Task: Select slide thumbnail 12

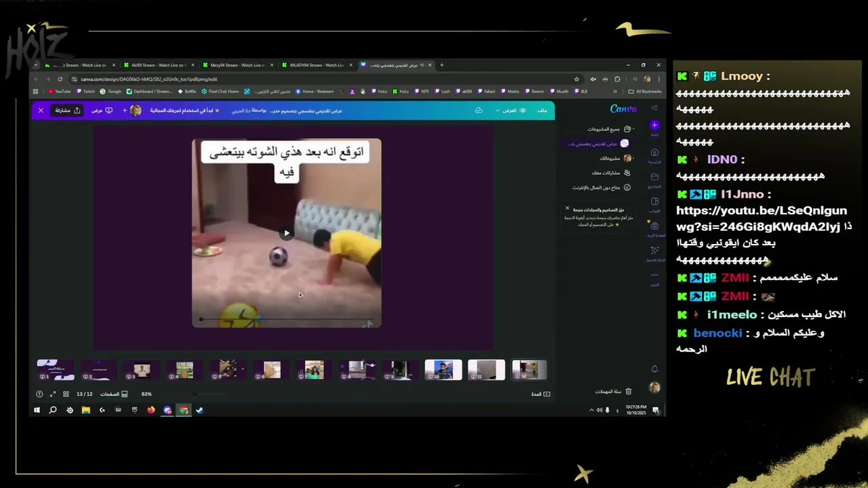Action: 529,369
